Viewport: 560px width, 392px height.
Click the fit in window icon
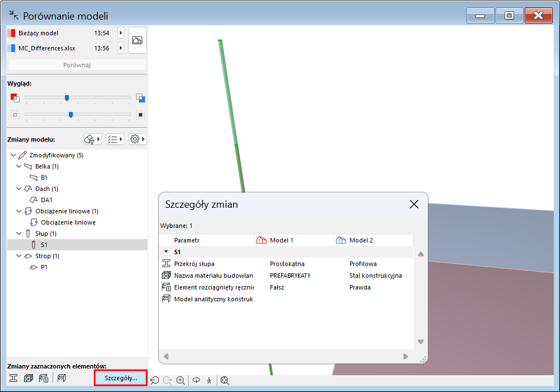[225, 380]
